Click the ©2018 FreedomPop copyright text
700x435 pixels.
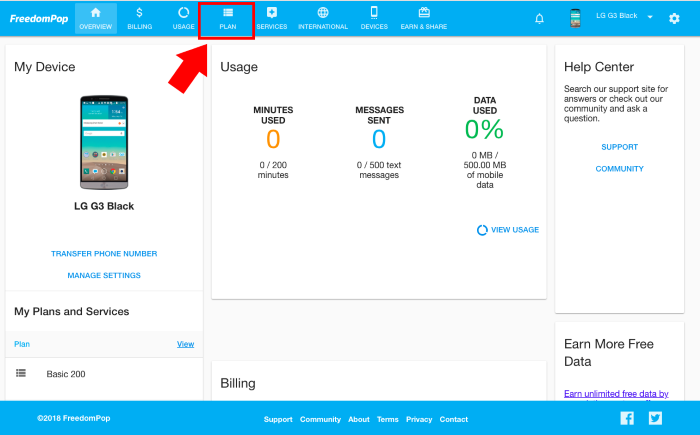pyautogui.click(x=74, y=418)
